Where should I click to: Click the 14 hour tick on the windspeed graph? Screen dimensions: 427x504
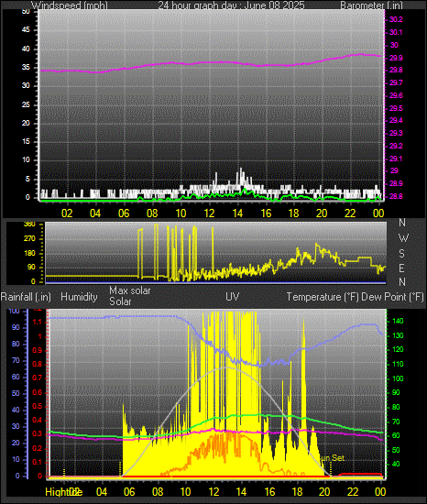pyautogui.click(x=237, y=213)
